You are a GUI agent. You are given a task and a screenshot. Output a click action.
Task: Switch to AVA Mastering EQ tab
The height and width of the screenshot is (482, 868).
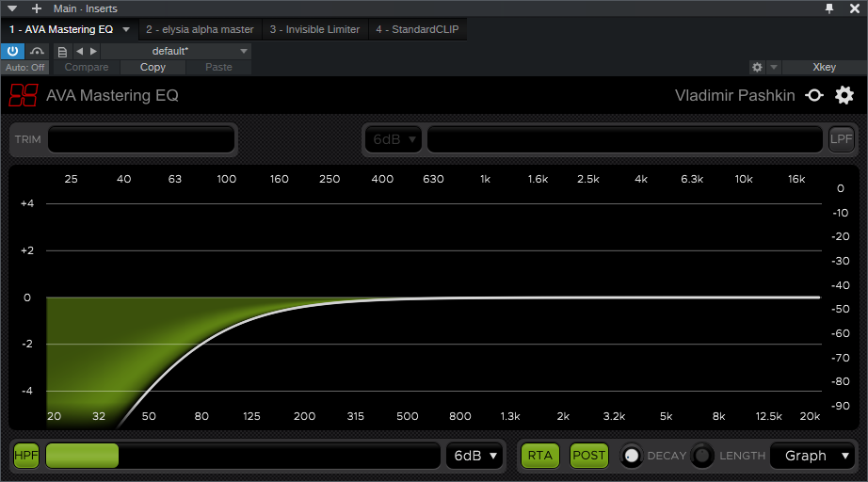pyautogui.click(x=61, y=30)
